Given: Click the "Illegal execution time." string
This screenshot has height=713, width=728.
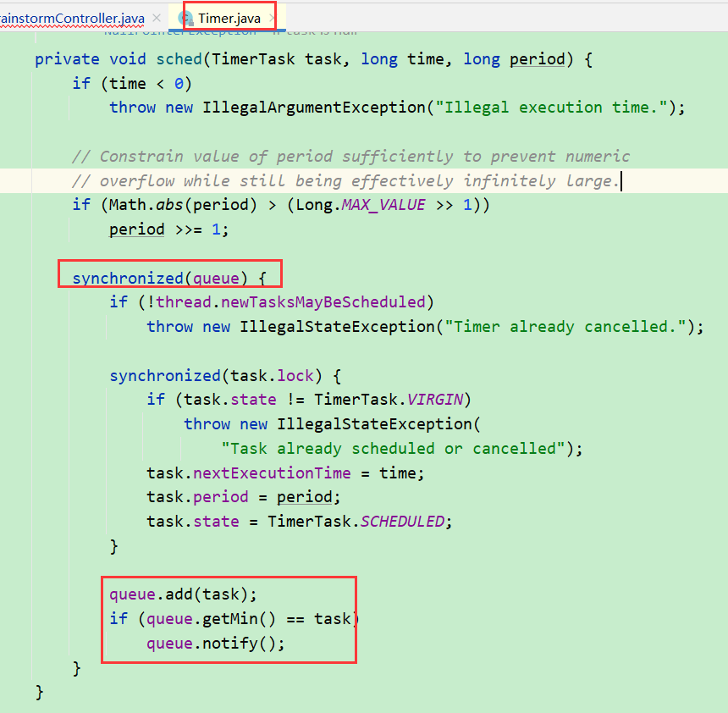Looking at the screenshot, I should point(551,108).
